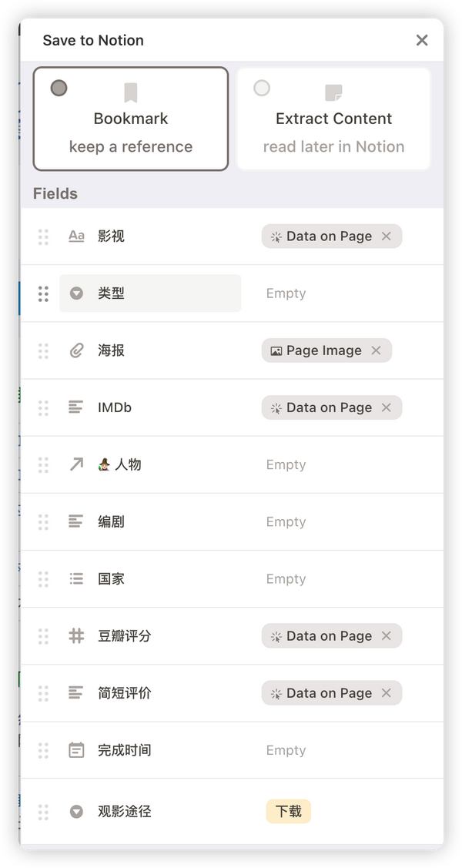Screen dimensions: 462x868
Task: Switch to the Extract Content option
Action: 333,118
